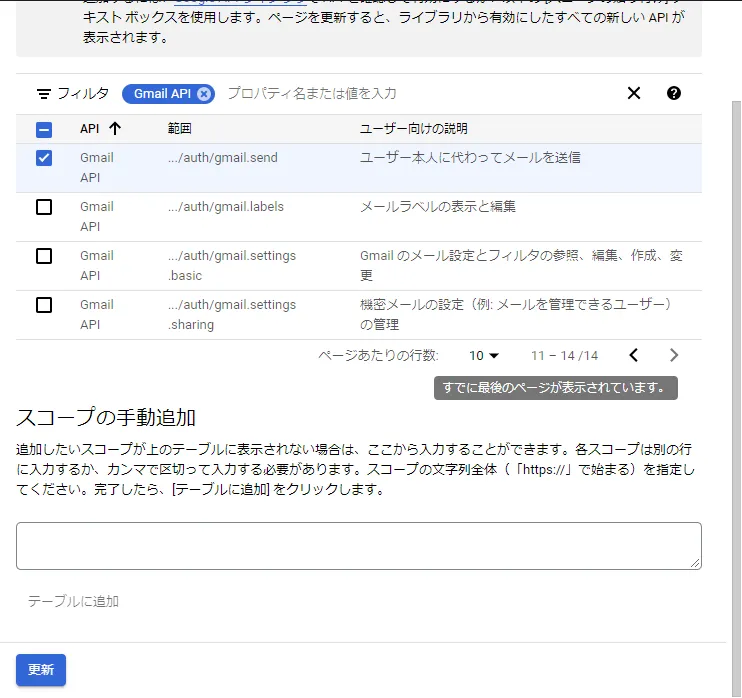Click the filter list icon
This screenshot has width=742, height=698.
point(44,94)
